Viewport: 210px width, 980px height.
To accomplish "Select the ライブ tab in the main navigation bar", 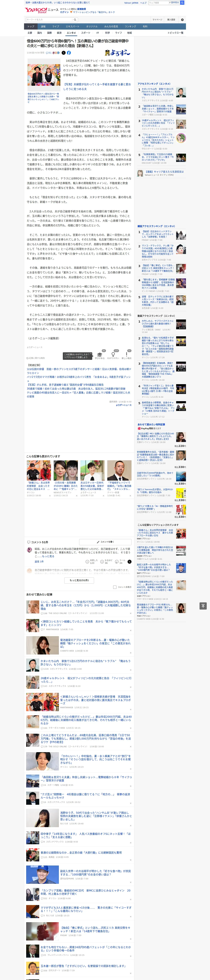I will tap(56, 27).
